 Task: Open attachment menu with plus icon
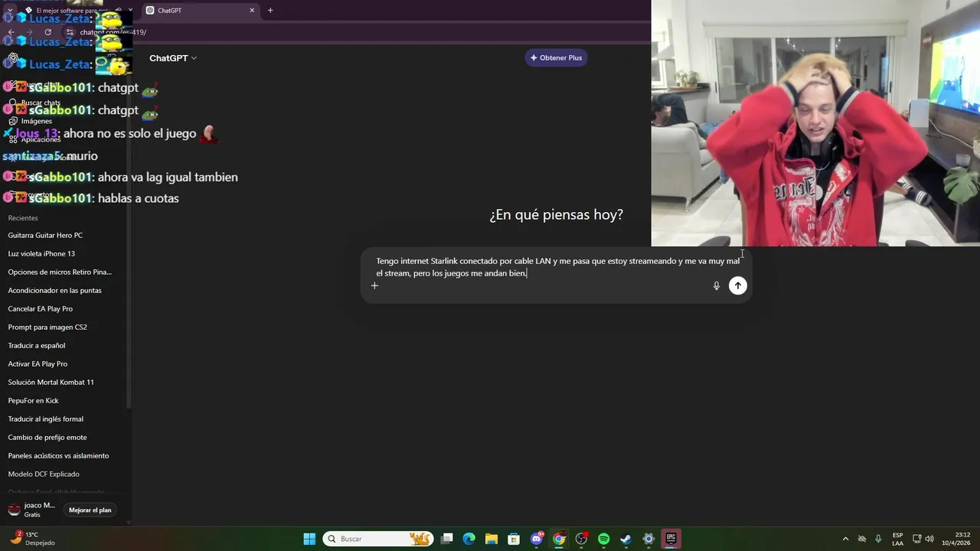click(374, 285)
